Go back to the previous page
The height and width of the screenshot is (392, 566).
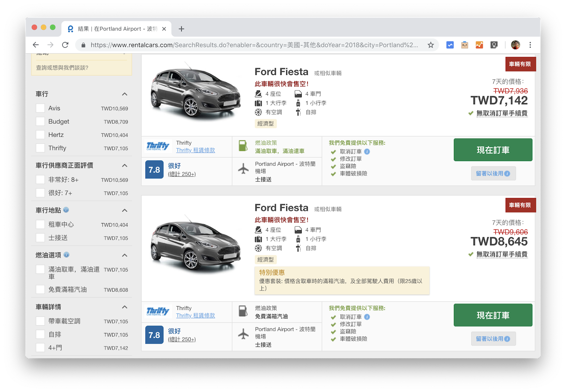pyautogui.click(x=36, y=45)
